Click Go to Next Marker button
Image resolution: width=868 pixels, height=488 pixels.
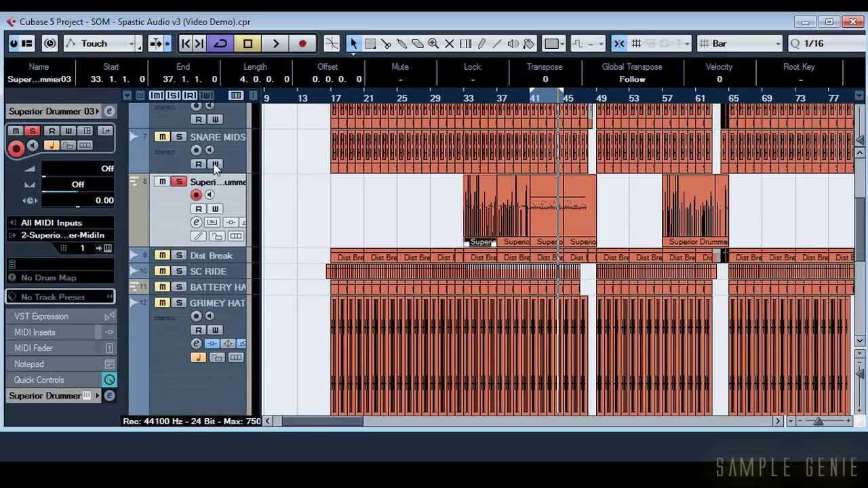tap(199, 43)
